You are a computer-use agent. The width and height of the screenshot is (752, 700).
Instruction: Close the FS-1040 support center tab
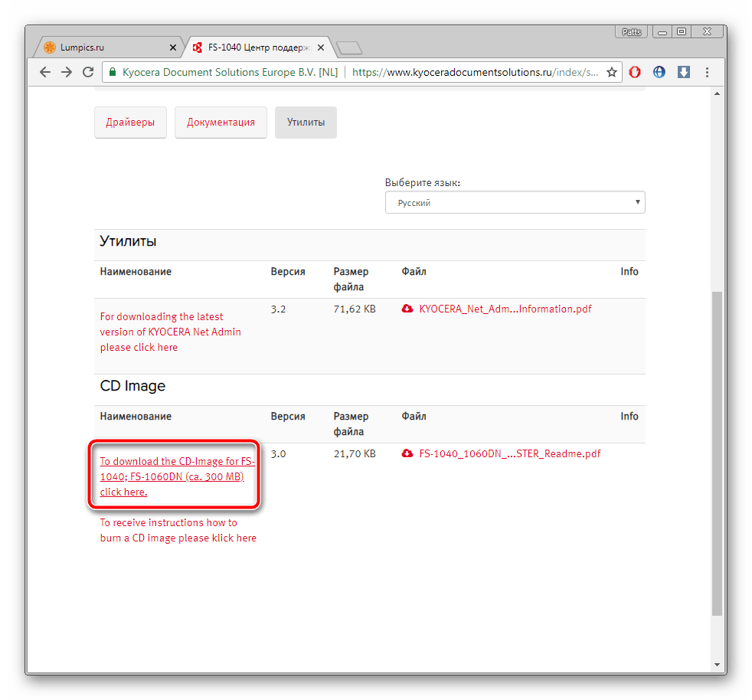pos(320,47)
